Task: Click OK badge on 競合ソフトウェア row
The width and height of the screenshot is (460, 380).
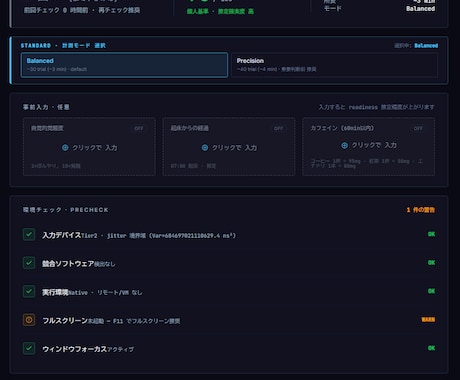Action: 431,263
